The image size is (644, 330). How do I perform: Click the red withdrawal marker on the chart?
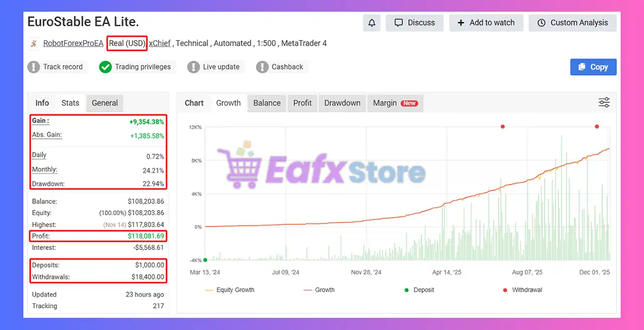502,126
